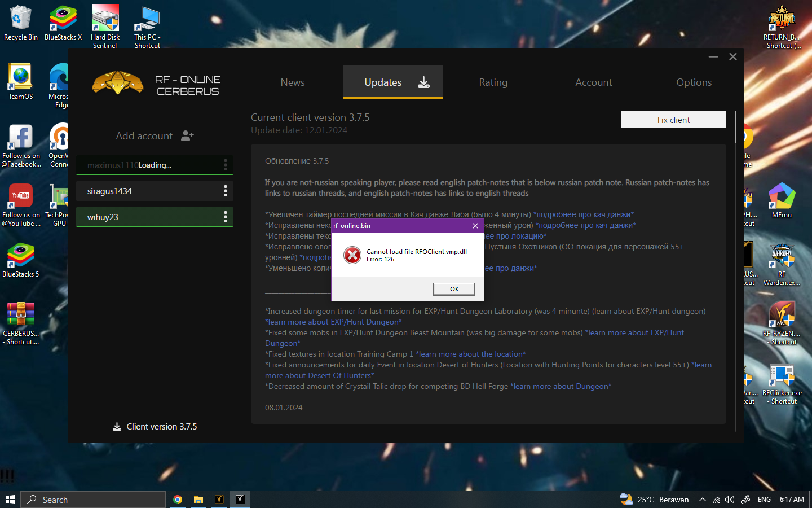The width and height of the screenshot is (812, 508).
Task: Open TeamOS desktop icon
Action: pos(20,82)
